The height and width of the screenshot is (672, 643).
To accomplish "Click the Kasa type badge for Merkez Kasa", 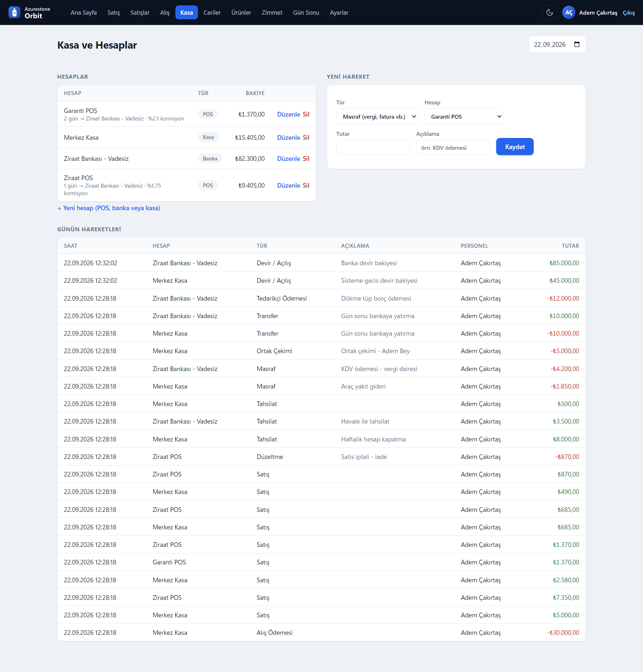I will tap(208, 137).
